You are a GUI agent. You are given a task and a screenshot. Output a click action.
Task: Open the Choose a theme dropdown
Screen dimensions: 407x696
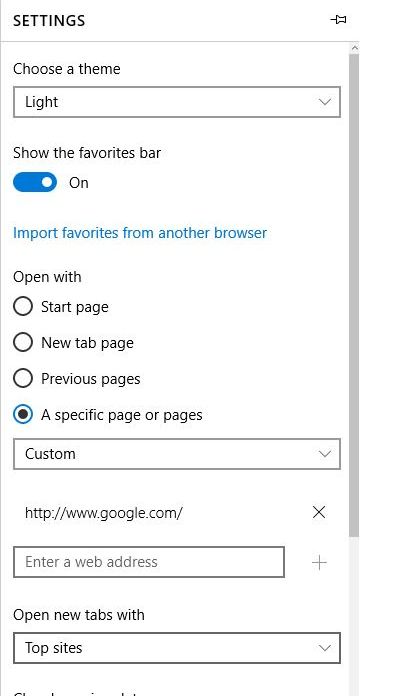[177, 102]
